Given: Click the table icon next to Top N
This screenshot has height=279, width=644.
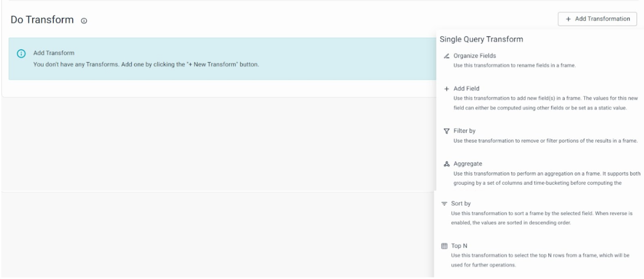Looking at the screenshot, I should [444, 246].
